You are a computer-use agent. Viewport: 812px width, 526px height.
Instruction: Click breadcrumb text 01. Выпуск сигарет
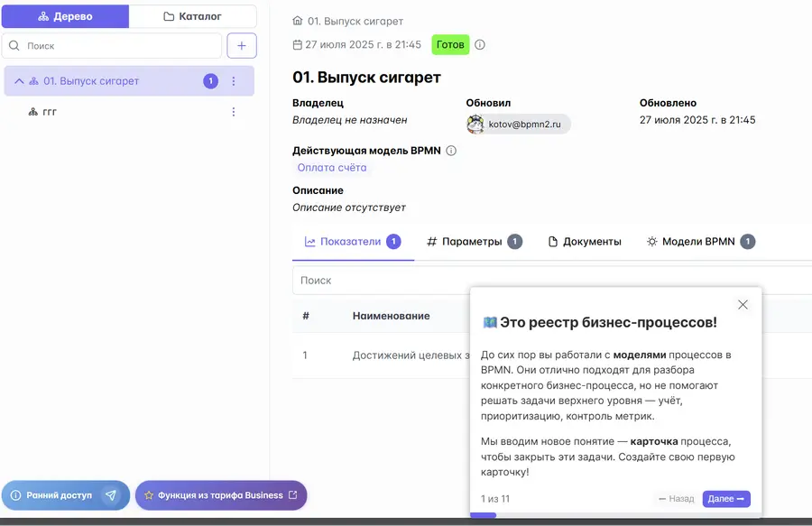click(x=355, y=22)
